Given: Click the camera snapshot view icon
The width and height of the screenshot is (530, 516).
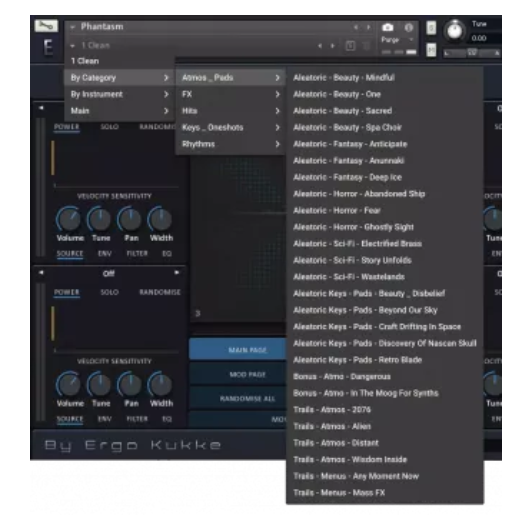Looking at the screenshot, I should (387, 27).
